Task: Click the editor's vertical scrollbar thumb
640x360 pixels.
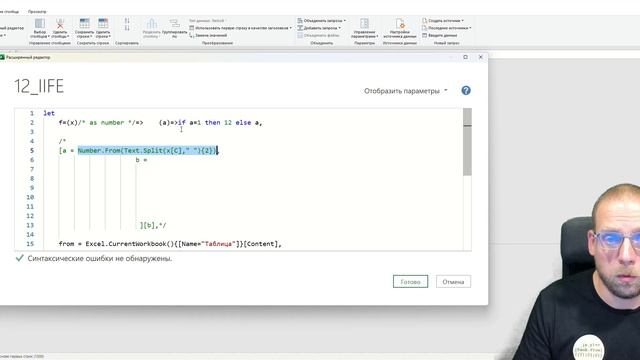Action: (467, 142)
